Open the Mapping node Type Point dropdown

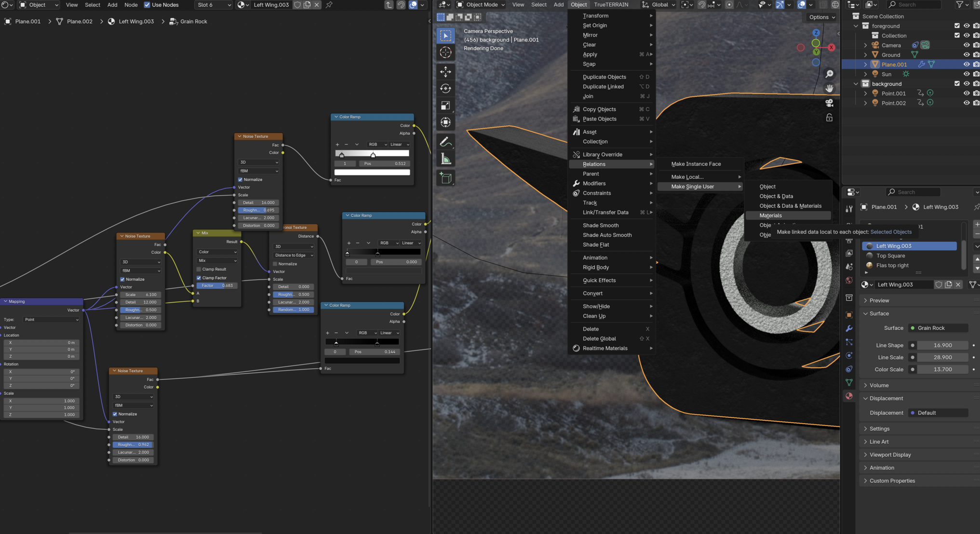51,320
